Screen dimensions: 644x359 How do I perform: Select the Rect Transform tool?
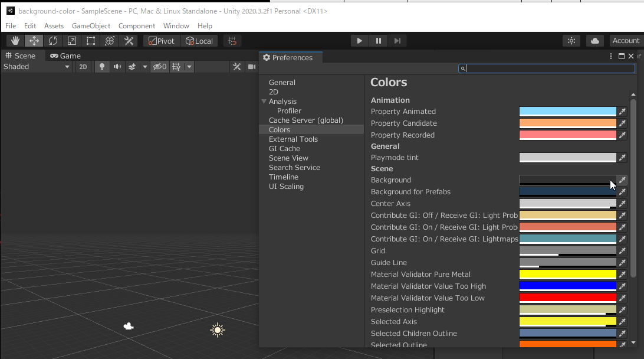[x=90, y=40]
